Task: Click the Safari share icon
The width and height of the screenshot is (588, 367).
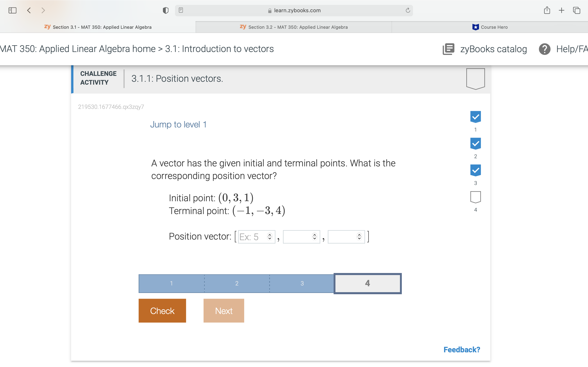Action: pos(547,10)
